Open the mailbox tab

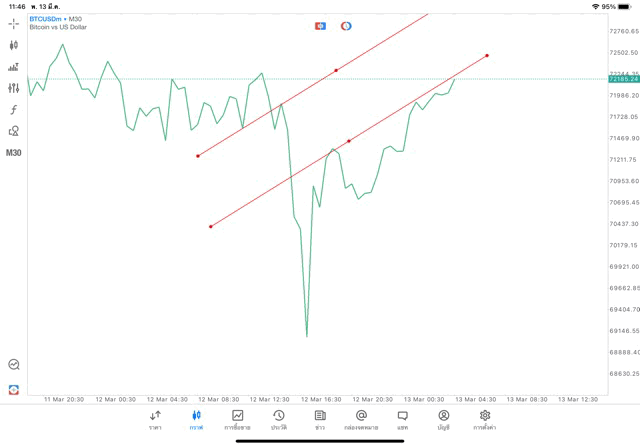coord(361,420)
